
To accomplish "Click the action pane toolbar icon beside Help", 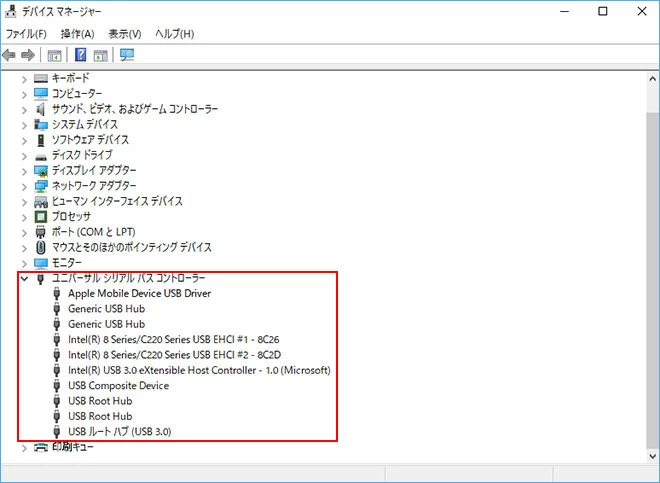I will click(x=101, y=55).
